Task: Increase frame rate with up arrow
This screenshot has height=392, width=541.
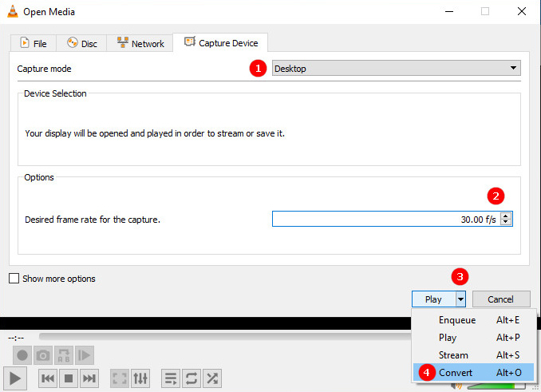Action: 506,216
